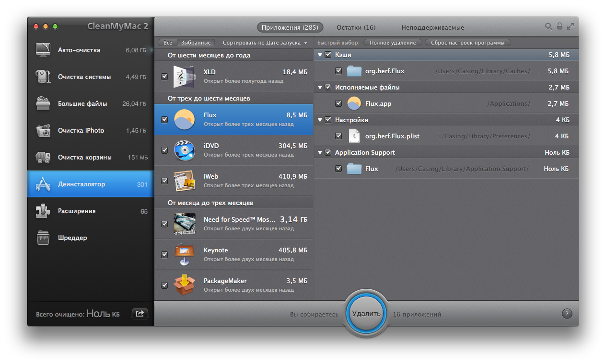606x364 pixels.
Task: Open the Сортировать по Дате запуска dropdown
Action: click(265, 43)
